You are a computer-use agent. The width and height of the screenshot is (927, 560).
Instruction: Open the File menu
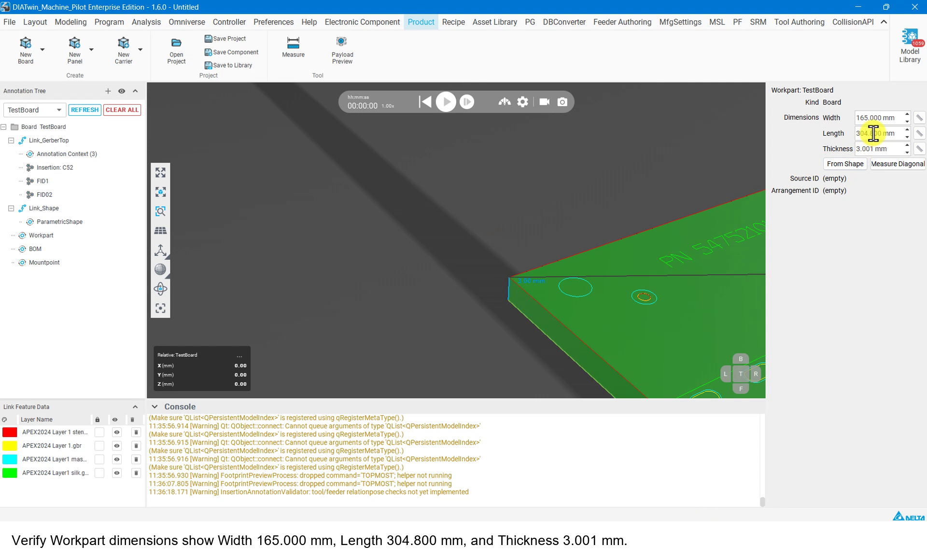coord(9,22)
